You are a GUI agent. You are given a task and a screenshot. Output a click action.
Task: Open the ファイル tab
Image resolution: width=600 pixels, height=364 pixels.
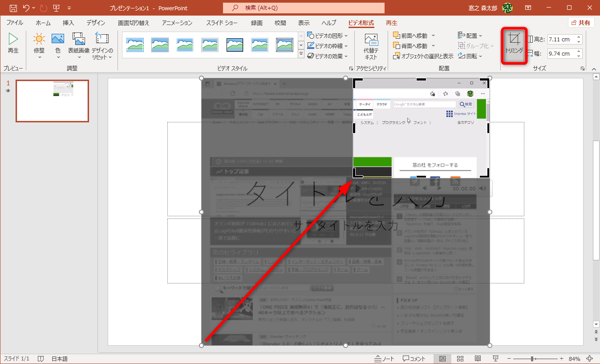click(15, 23)
